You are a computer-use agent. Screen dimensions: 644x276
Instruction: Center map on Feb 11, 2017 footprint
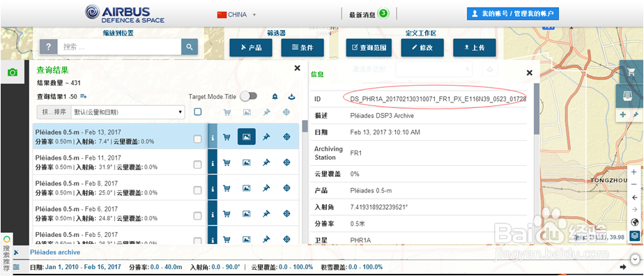pyautogui.click(x=286, y=162)
